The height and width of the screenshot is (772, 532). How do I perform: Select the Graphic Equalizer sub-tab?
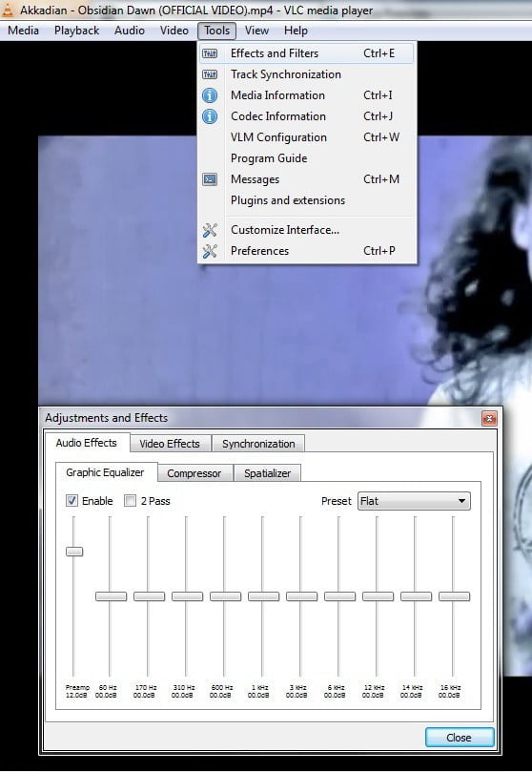coord(105,472)
